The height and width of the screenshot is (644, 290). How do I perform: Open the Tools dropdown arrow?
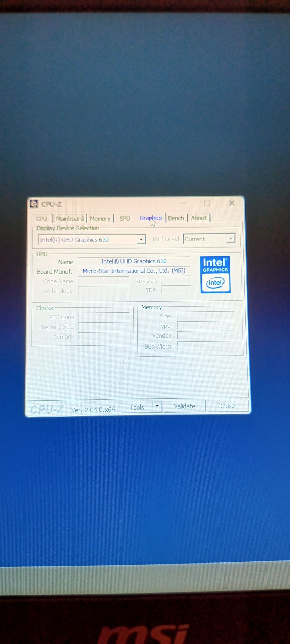click(157, 406)
